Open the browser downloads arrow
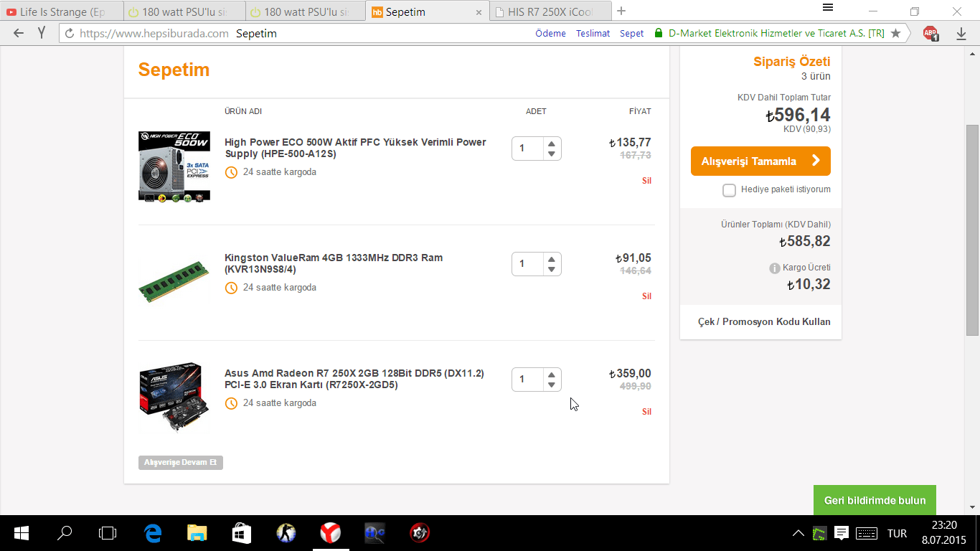Viewport: 980px width, 551px height. [x=961, y=34]
